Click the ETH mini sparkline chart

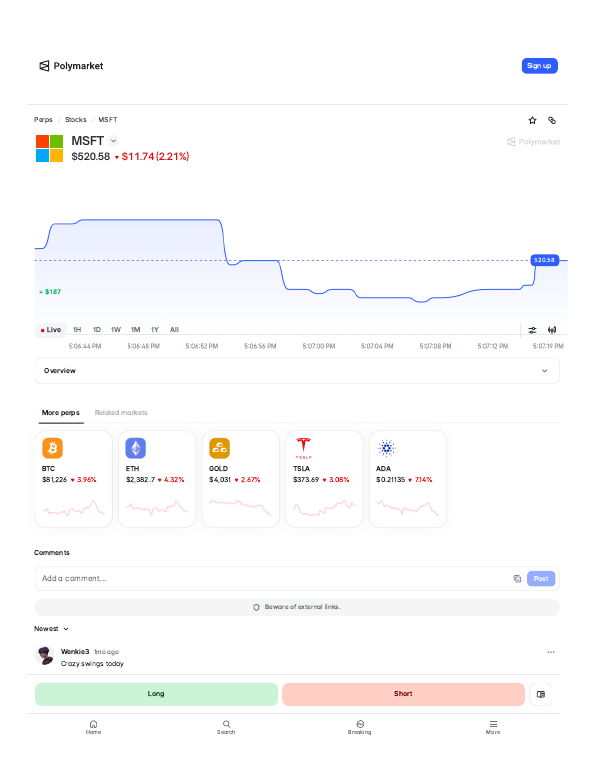point(157,508)
